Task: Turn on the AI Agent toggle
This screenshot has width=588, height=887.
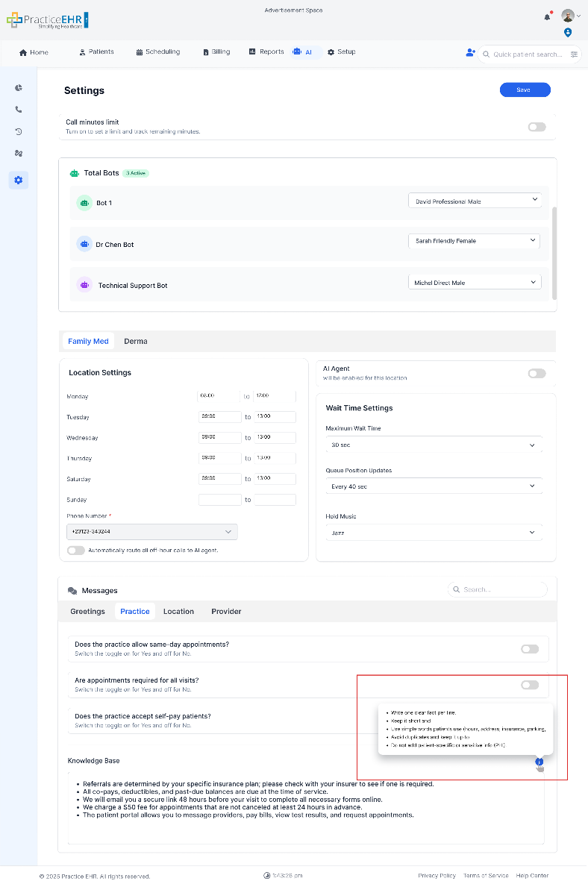Action: point(537,373)
